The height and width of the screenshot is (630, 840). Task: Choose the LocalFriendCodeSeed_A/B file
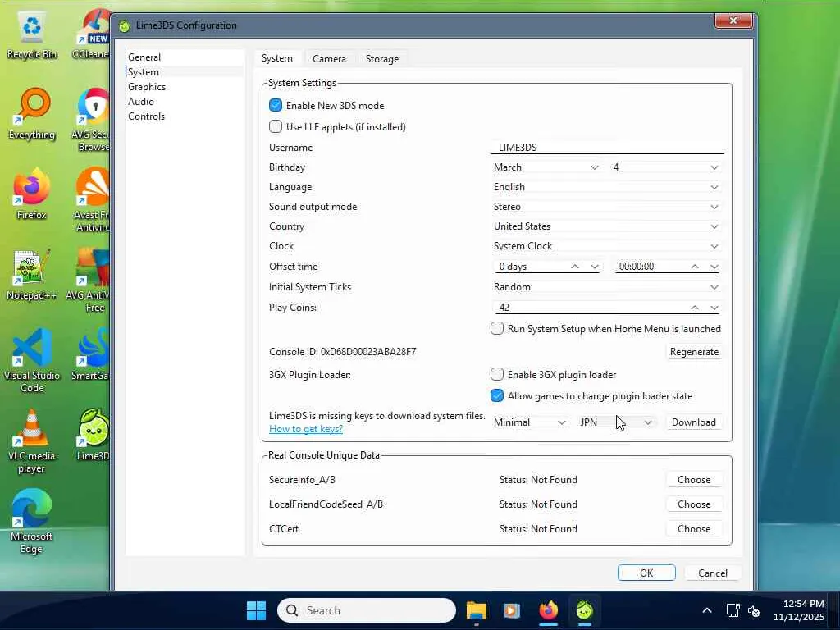(x=694, y=504)
